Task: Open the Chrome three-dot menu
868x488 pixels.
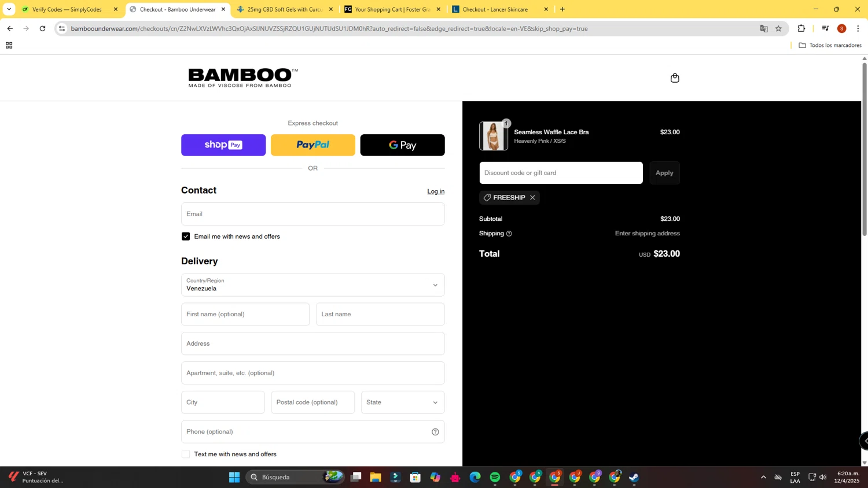Action: coord(858,28)
